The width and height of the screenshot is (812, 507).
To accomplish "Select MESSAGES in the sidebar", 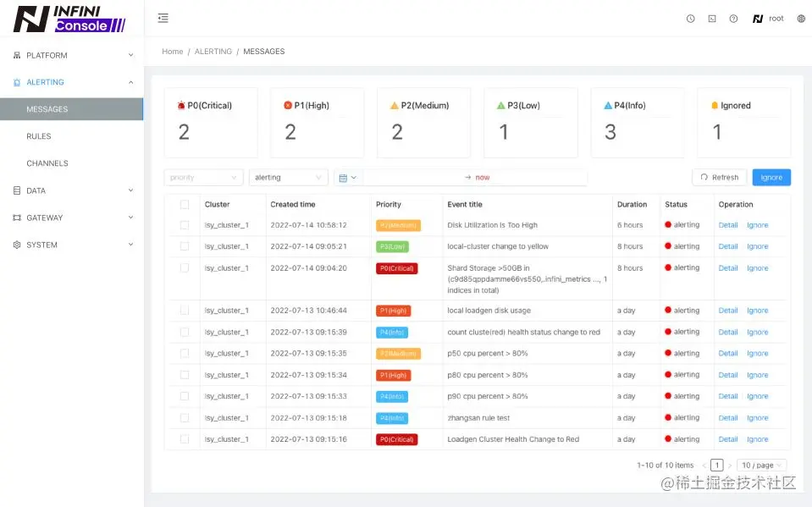I will click(x=71, y=109).
